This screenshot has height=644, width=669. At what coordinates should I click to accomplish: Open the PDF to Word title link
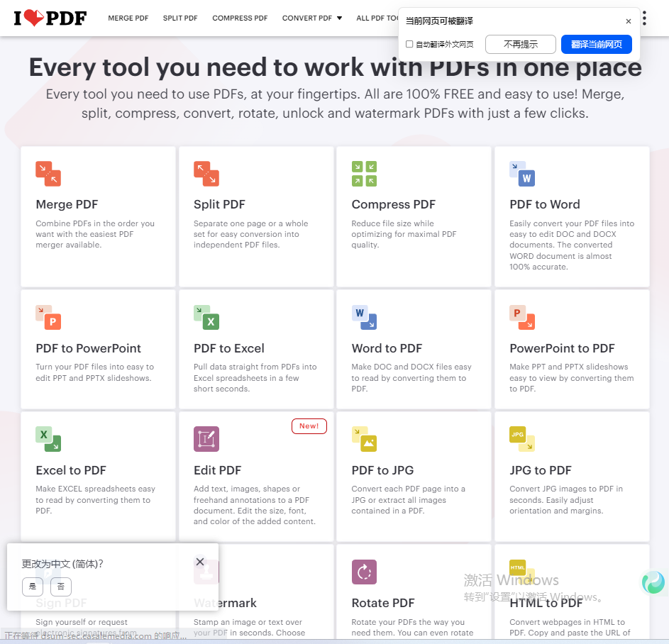(x=545, y=204)
